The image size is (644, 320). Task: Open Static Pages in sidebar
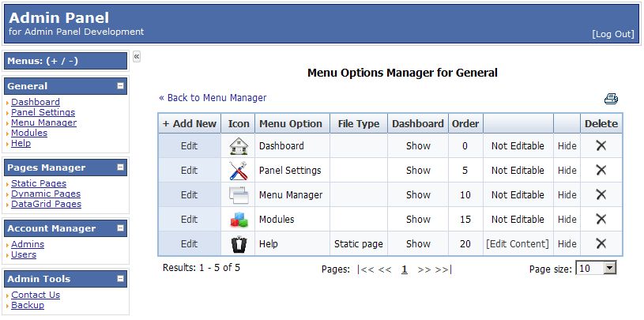(39, 183)
